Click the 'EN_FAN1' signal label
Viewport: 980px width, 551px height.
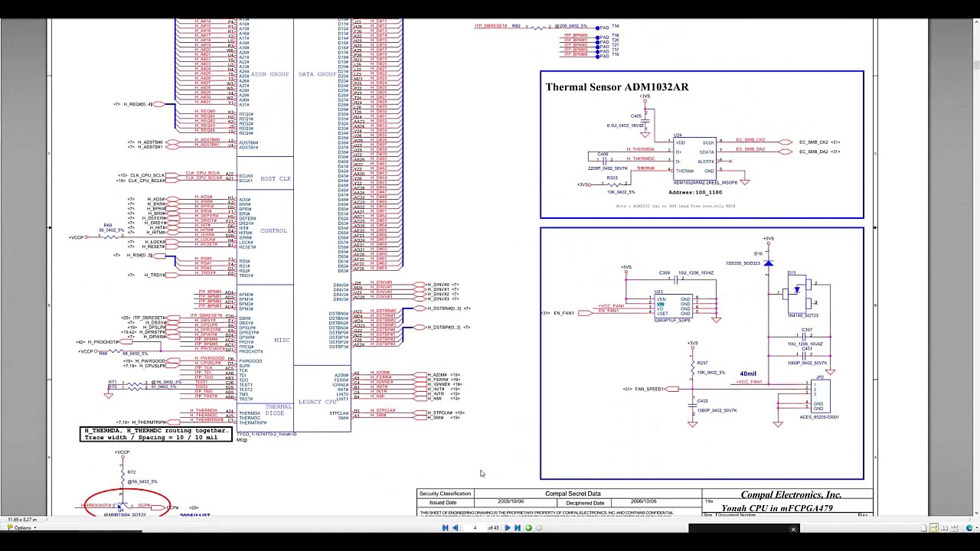563,313
